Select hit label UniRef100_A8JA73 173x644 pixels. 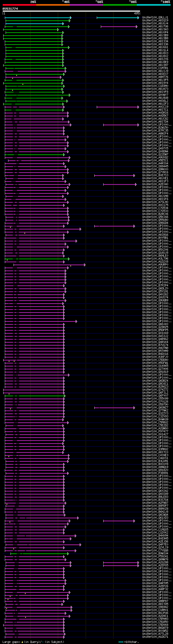(x=155, y=89)
